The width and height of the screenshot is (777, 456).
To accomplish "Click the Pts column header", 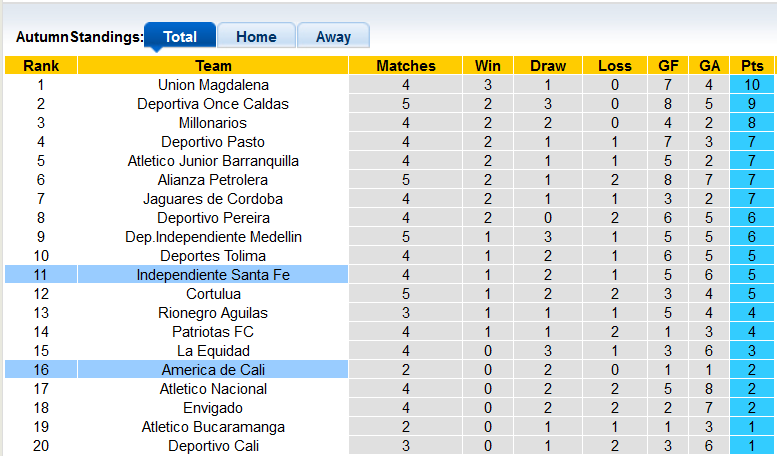I will [752, 66].
